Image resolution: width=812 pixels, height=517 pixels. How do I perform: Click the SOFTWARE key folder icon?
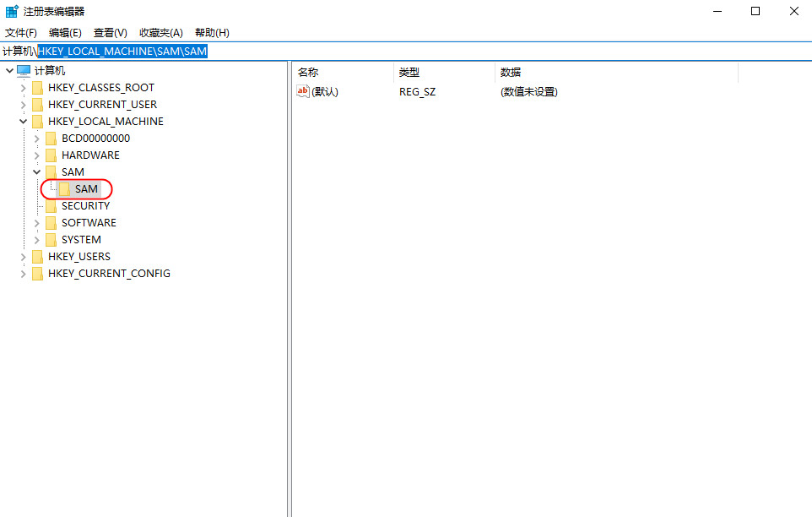(51, 222)
